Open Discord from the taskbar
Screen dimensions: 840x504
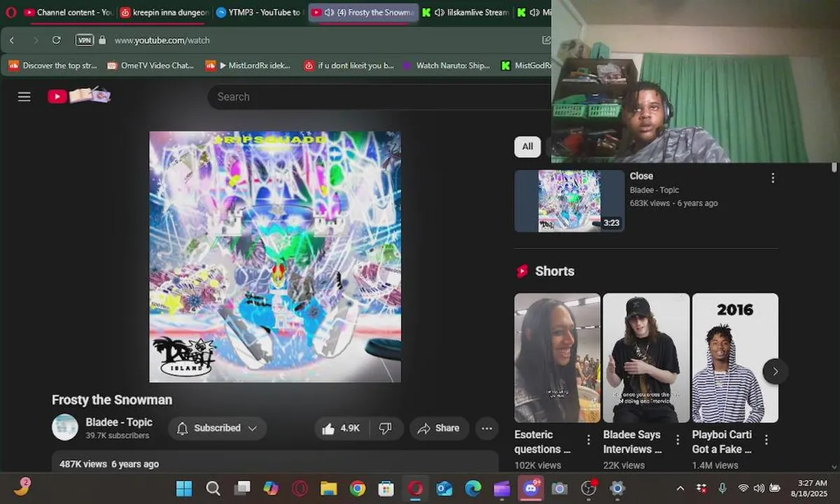coord(531,488)
